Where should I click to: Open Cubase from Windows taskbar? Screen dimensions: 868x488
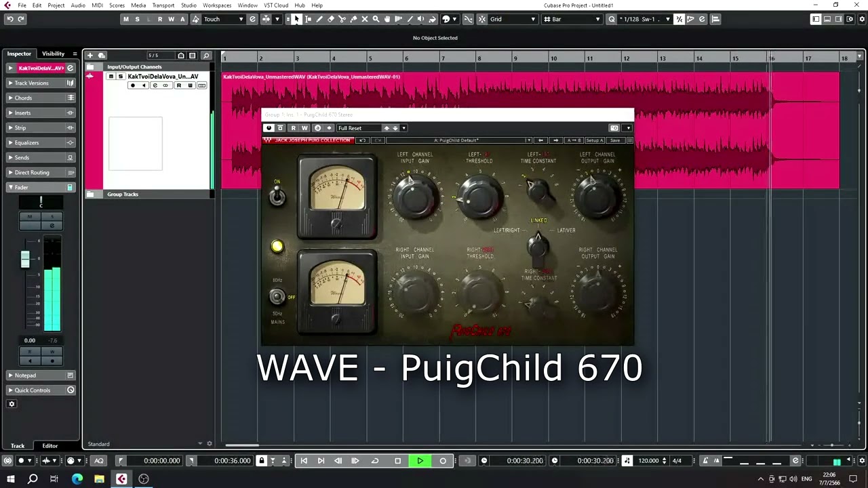point(121,479)
